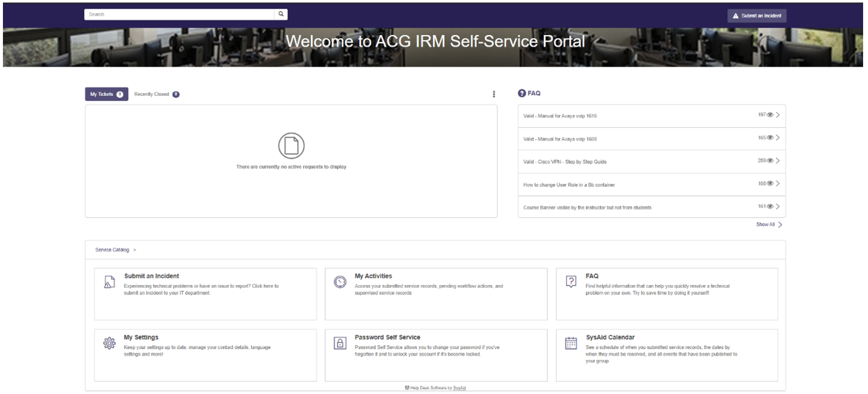Click the SysAid link in footer
This screenshot has width=868, height=394.
[x=459, y=388]
